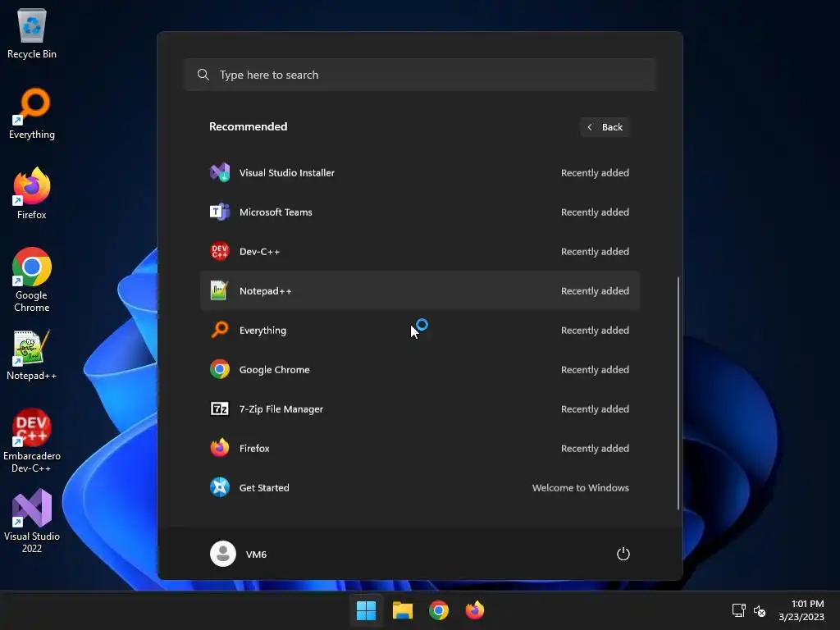Click the search magnifier icon in Start
This screenshot has width=840, height=630.
(x=203, y=75)
